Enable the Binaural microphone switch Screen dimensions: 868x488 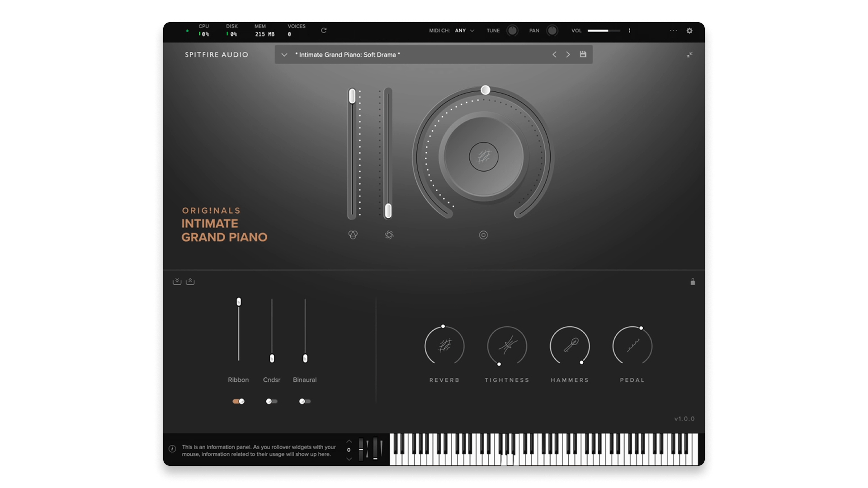(x=305, y=401)
